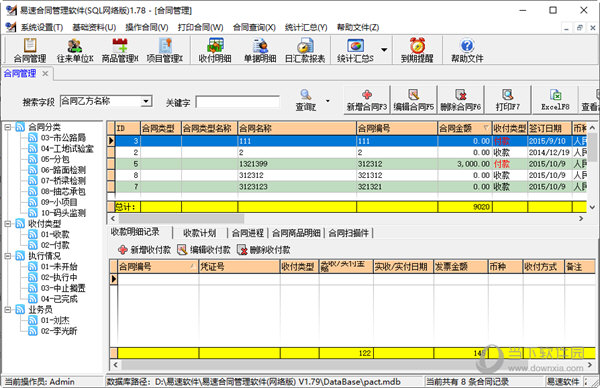Click the 查看 button at toolbar edge

[x=590, y=100]
